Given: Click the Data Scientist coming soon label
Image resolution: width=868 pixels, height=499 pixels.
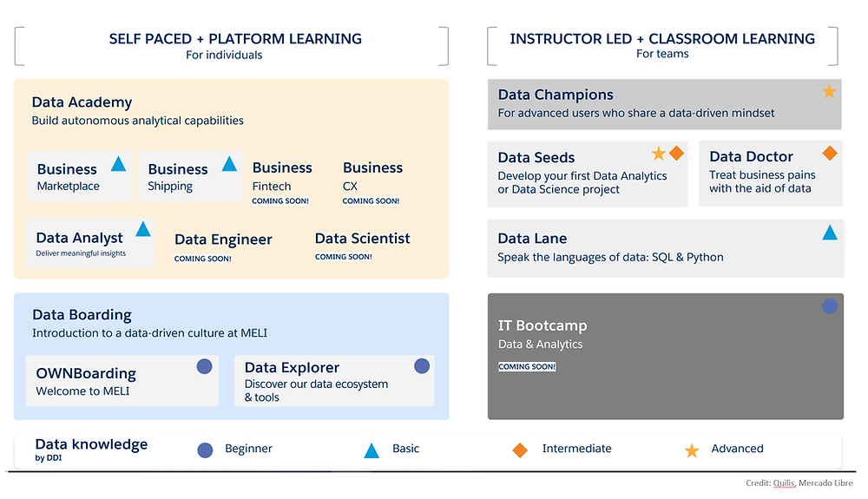Looking at the screenshot, I should coord(343,257).
